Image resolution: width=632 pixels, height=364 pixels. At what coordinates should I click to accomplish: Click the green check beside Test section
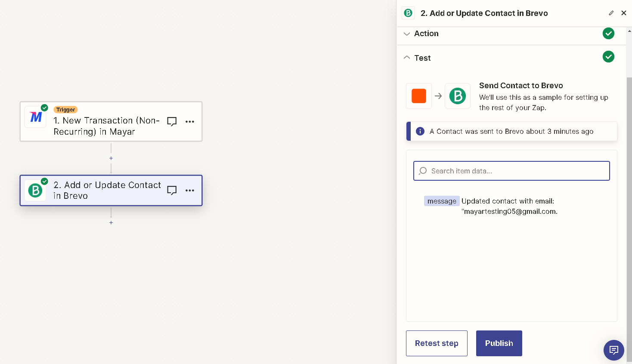pyautogui.click(x=608, y=56)
